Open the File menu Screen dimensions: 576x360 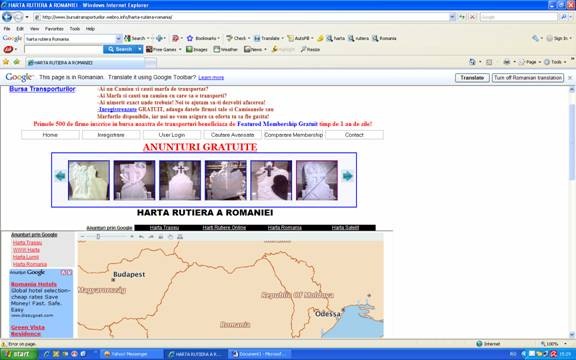7,29
